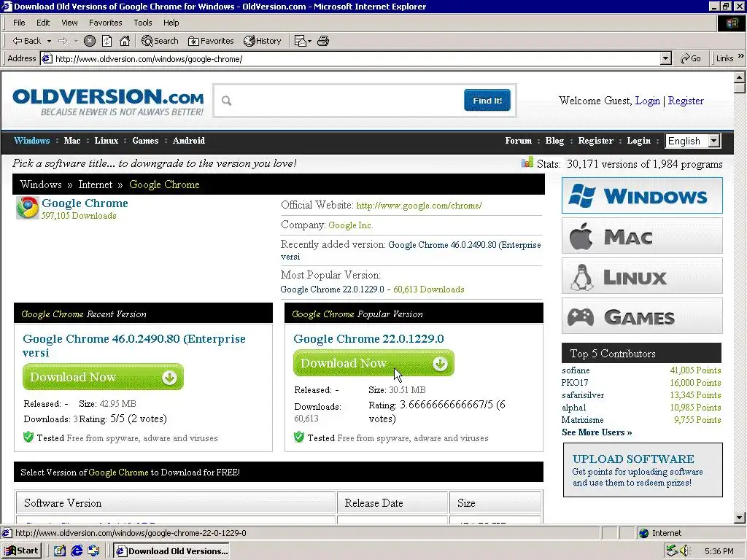Click the Back arrow toolbar button
This screenshot has height=560, width=747.
27,41
